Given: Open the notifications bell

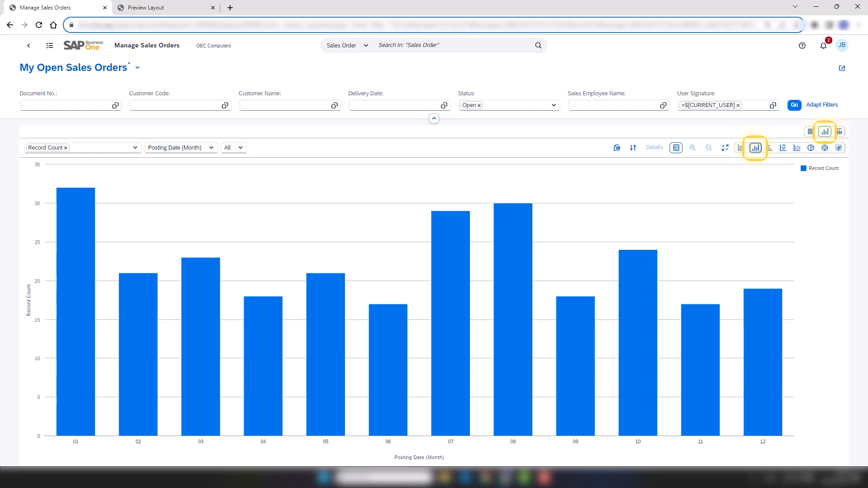Looking at the screenshot, I should (823, 45).
